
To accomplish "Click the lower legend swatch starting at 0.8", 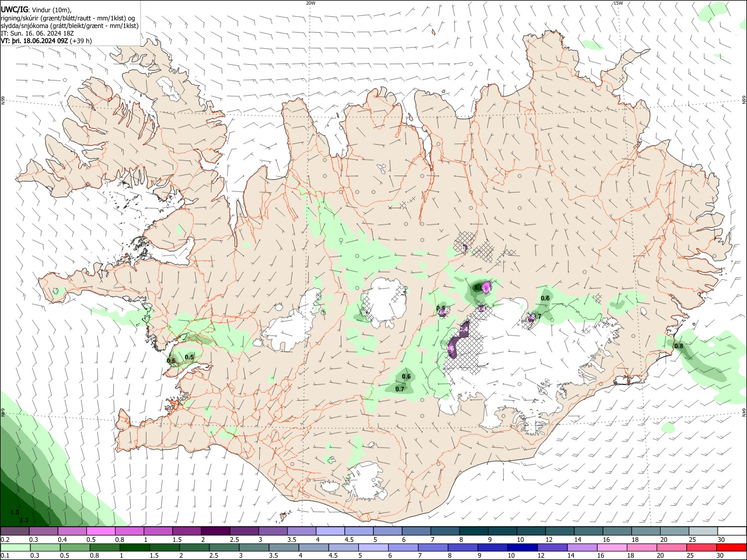I will [x=104, y=547].
